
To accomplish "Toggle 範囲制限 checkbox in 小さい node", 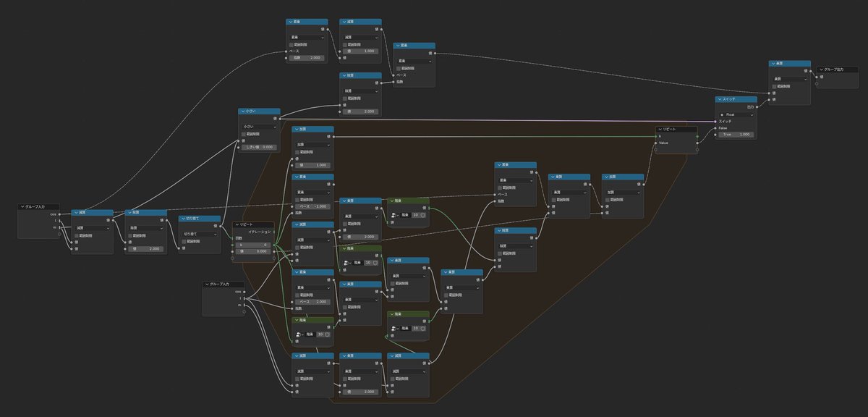I will pos(244,133).
